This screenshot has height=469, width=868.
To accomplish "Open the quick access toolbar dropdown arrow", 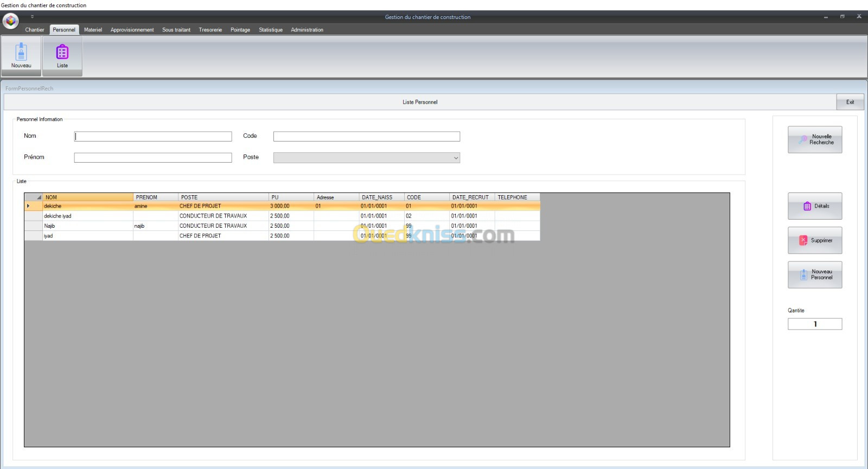I will click(x=32, y=17).
